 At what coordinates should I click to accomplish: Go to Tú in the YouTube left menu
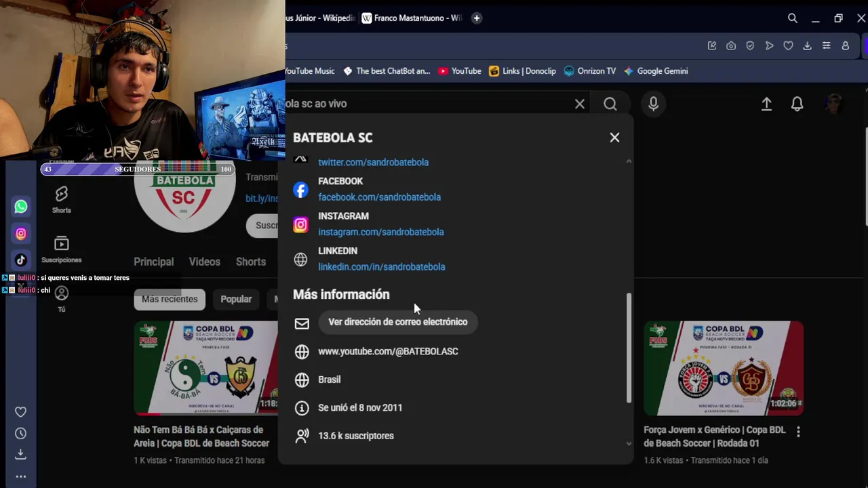click(x=62, y=299)
